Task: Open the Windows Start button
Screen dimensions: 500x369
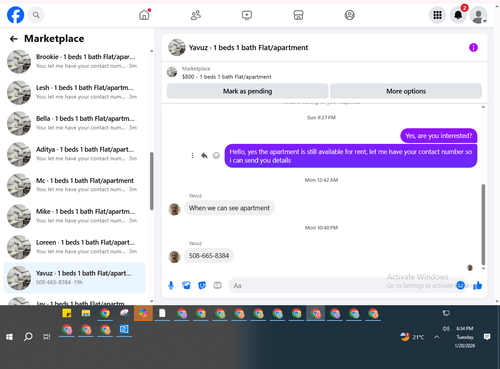Action: (x=9, y=337)
